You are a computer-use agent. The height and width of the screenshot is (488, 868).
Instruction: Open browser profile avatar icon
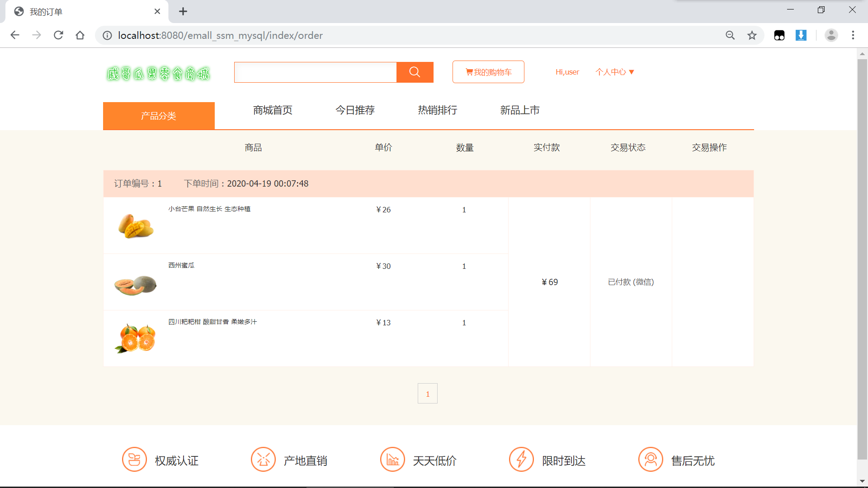point(831,35)
